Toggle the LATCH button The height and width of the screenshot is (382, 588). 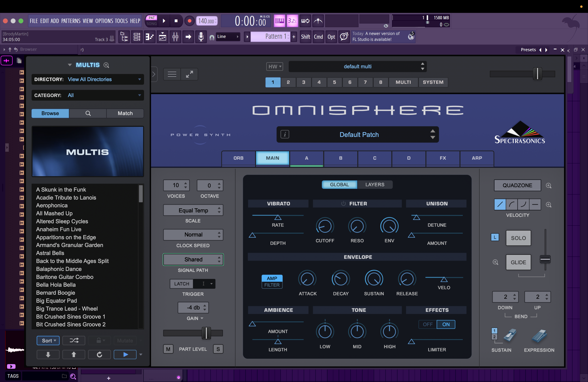tap(182, 284)
